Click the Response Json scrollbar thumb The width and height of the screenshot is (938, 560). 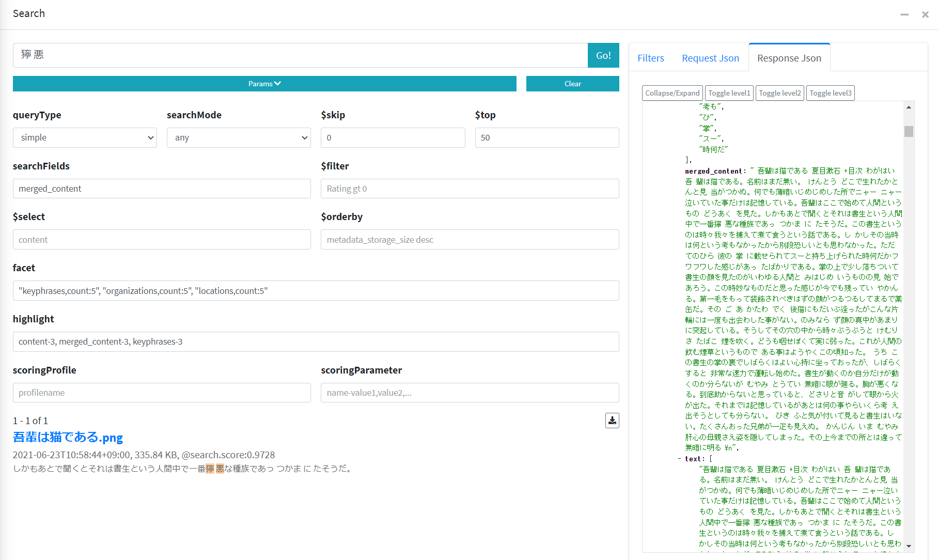[909, 131]
